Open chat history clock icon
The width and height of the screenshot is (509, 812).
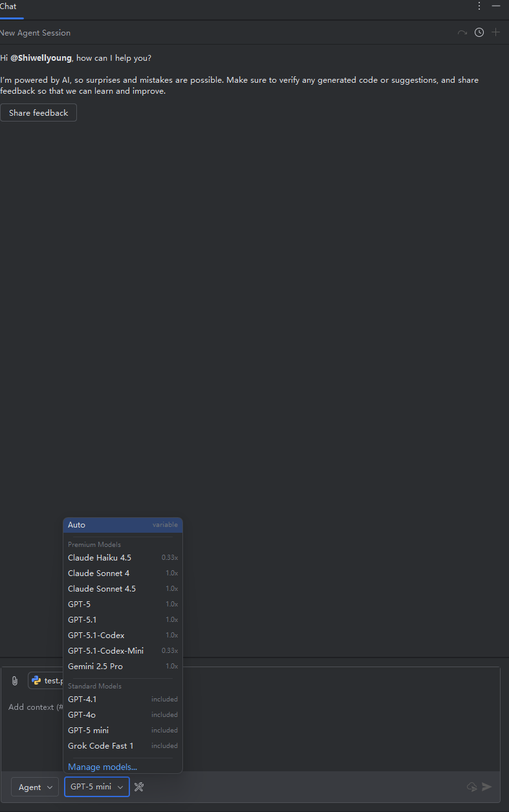(x=479, y=32)
